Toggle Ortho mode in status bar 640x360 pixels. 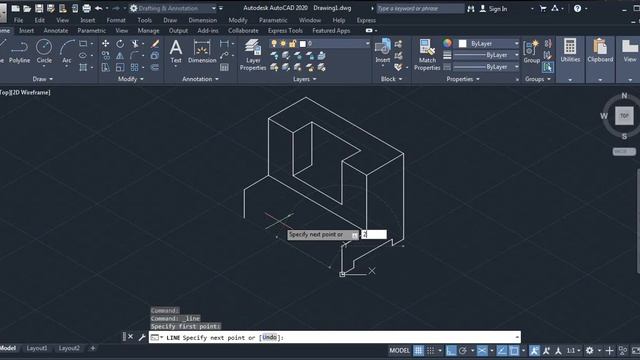click(451, 350)
